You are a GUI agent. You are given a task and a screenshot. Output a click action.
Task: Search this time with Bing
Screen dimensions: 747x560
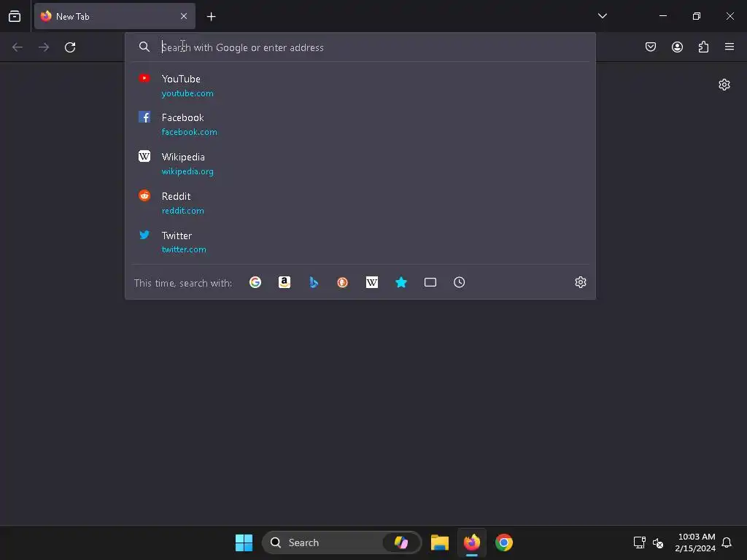[314, 282]
